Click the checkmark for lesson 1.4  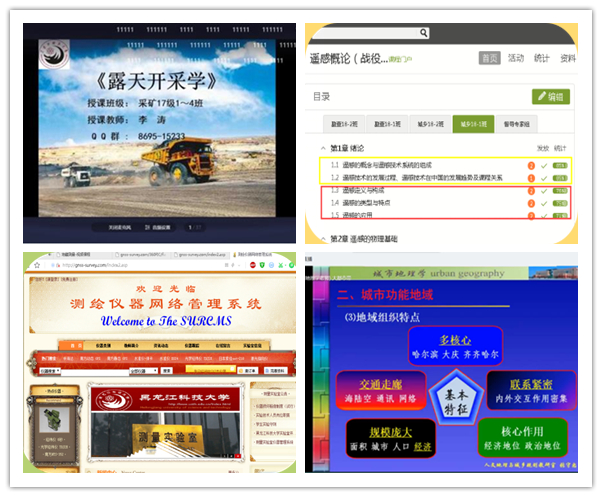tap(545, 202)
